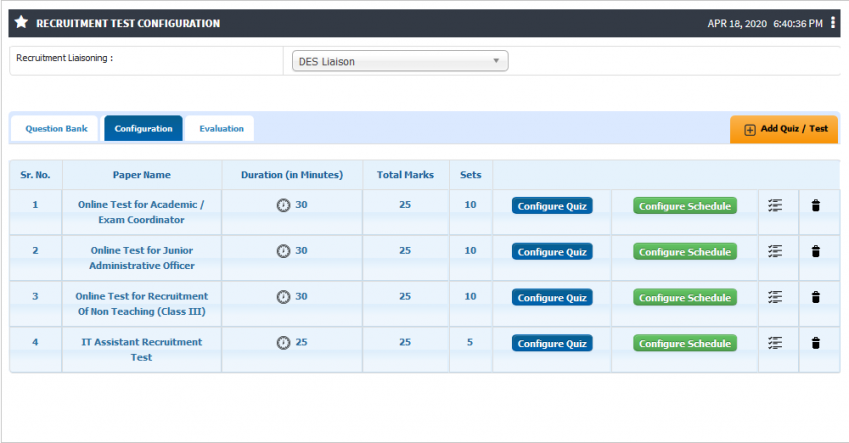
Task: Click the star icon beside Recruitment Test Configuration
Action: (21, 22)
